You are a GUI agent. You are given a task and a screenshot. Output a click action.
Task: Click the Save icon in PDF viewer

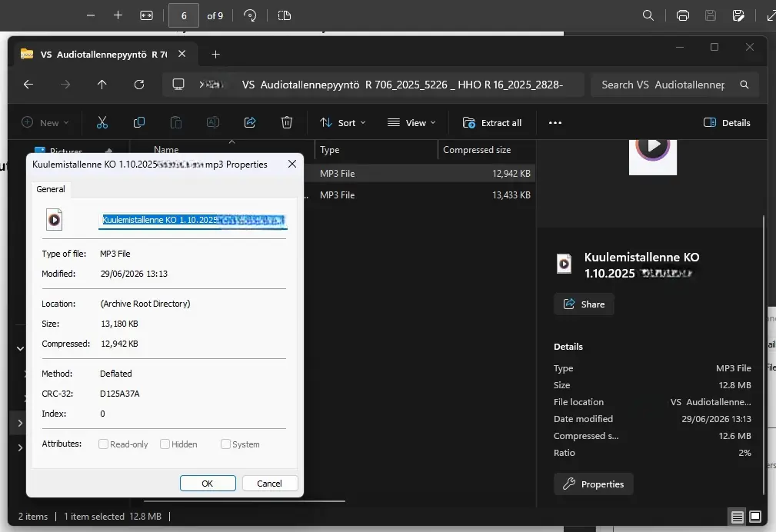coord(711,16)
